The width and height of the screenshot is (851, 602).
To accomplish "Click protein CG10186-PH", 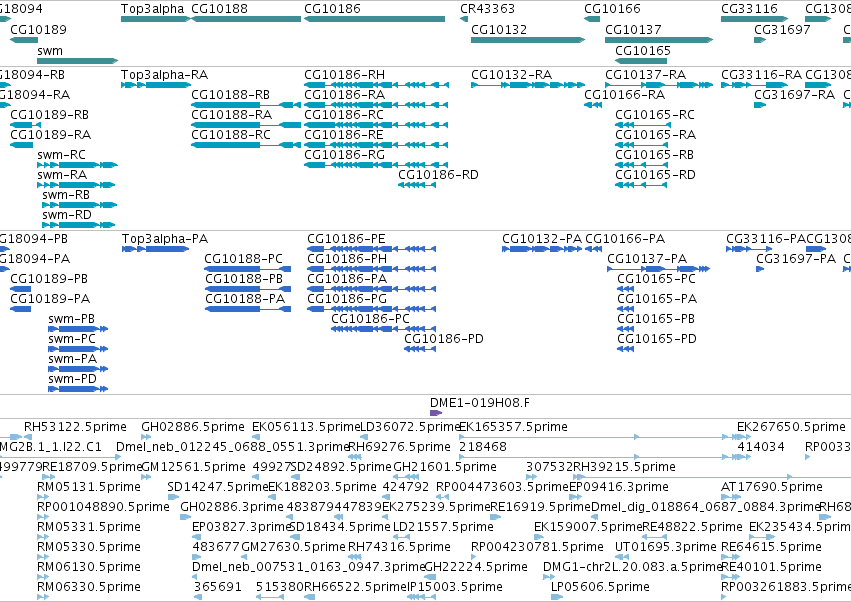I will pyautogui.click(x=372, y=269).
